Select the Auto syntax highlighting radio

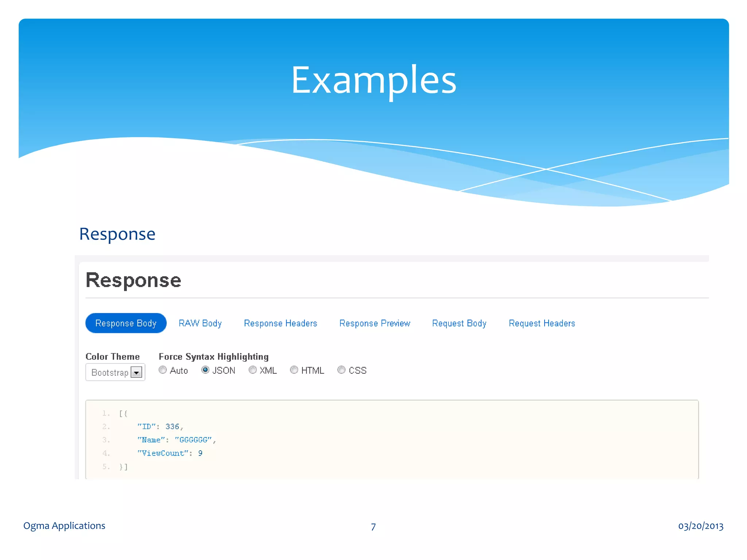163,370
